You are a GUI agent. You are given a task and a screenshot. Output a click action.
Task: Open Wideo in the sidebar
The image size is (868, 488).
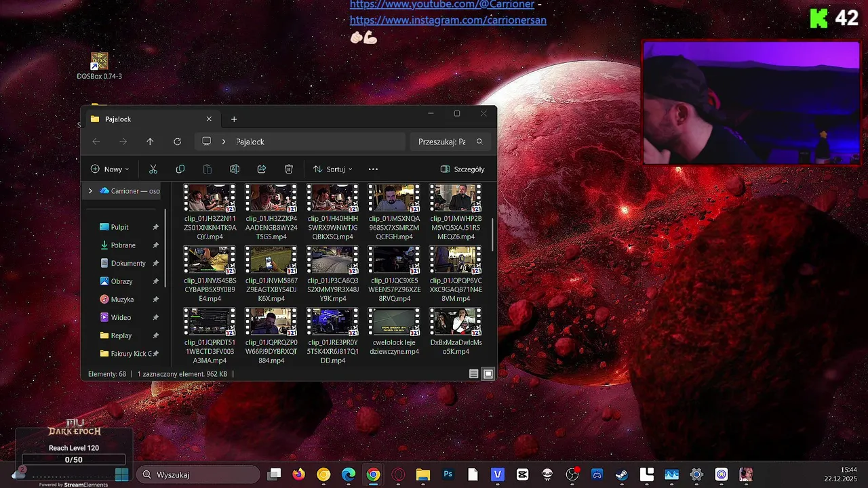coord(121,317)
